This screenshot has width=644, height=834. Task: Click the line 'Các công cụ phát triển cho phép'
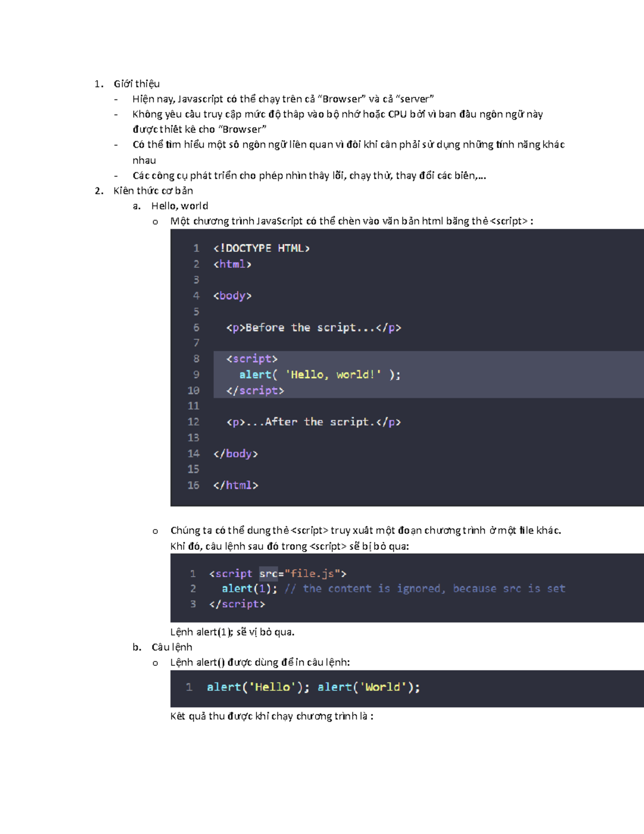coord(309,176)
